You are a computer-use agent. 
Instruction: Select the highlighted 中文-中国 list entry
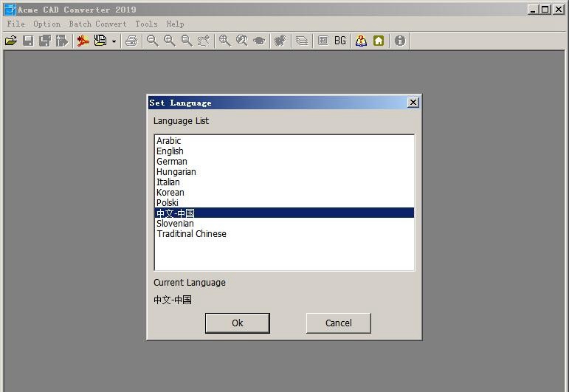[284, 213]
